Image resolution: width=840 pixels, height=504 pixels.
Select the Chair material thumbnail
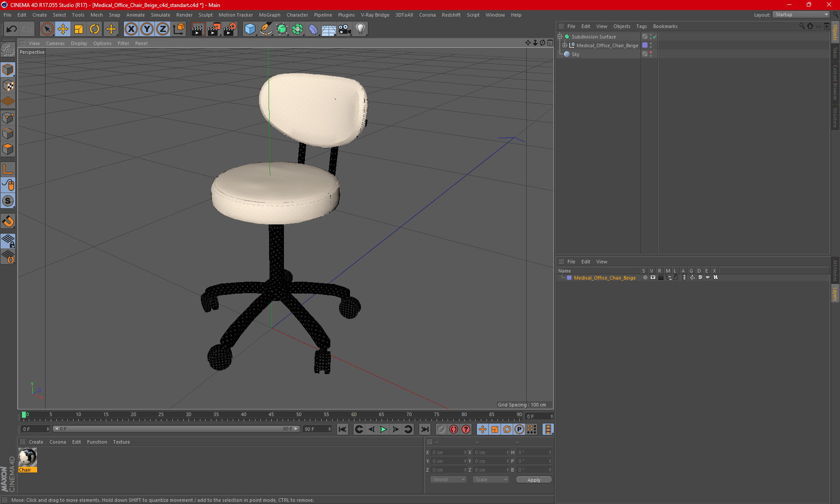tap(28, 458)
